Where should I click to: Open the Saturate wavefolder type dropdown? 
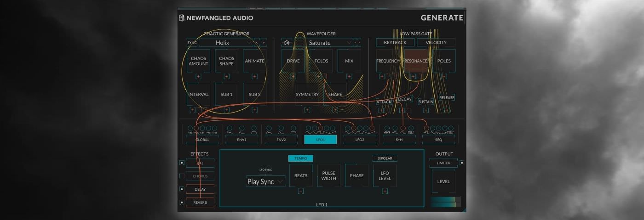tap(323, 43)
